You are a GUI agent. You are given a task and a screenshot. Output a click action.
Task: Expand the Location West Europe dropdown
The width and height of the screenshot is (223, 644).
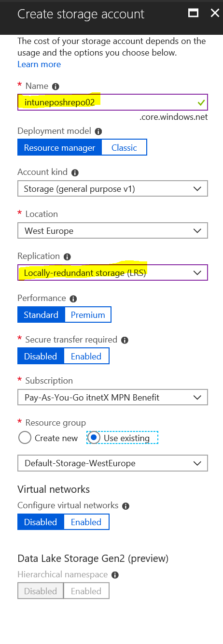point(112,231)
